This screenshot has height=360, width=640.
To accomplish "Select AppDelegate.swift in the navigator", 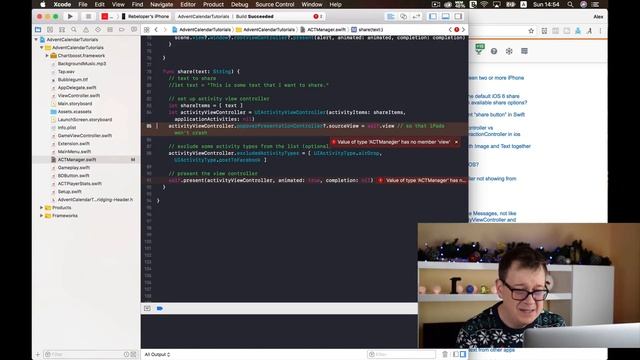I will (77, 87).
